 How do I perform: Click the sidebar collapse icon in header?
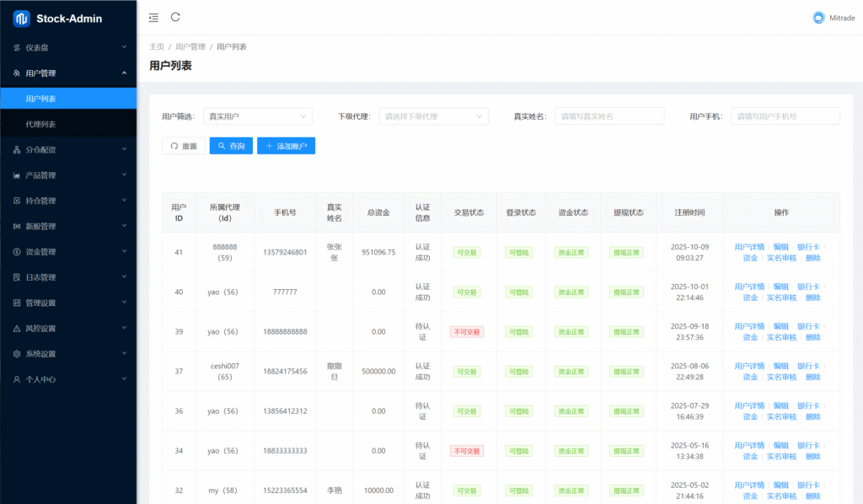[153, 17]
